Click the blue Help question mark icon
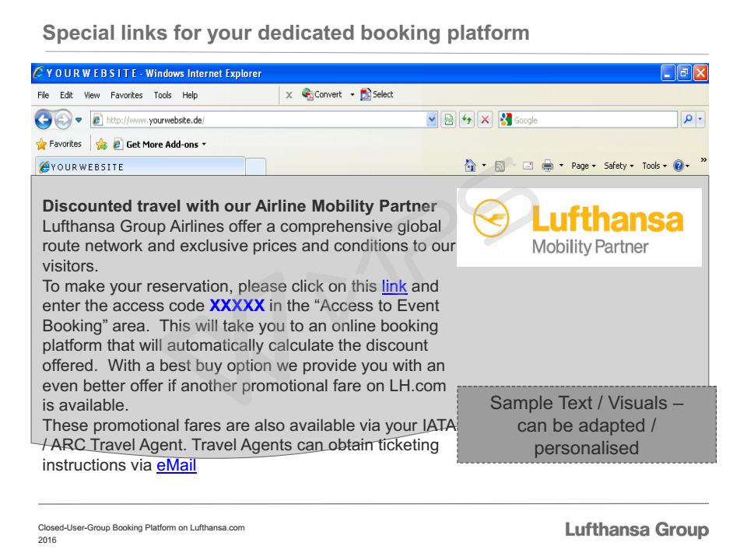This screenshot has width=747, height=560. pos(679,166)
